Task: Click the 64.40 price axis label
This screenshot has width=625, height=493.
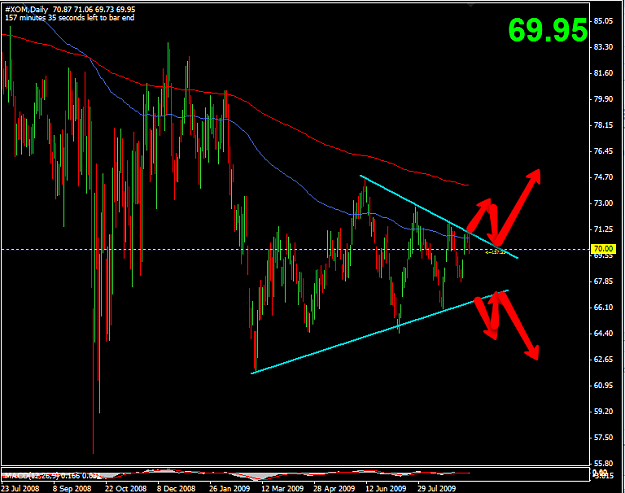Action: [x=603, y=333]
